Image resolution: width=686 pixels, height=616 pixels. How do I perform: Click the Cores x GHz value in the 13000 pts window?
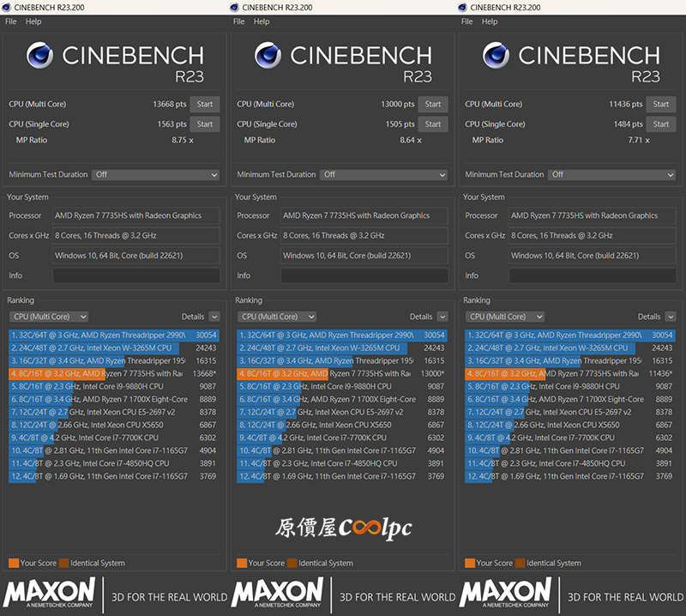pyautogui.click(x=364, y=236)
